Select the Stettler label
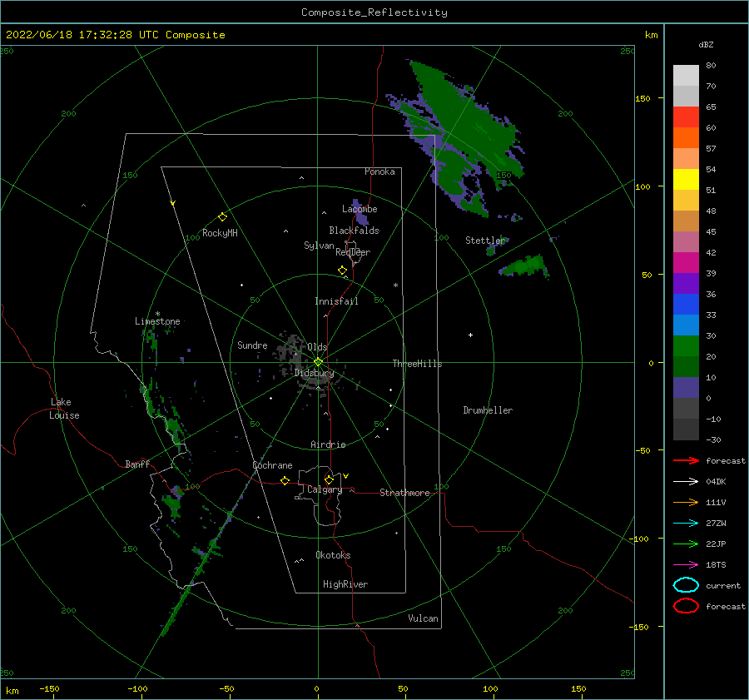Viewport: 749px width, 700px height. pos(485,241)
